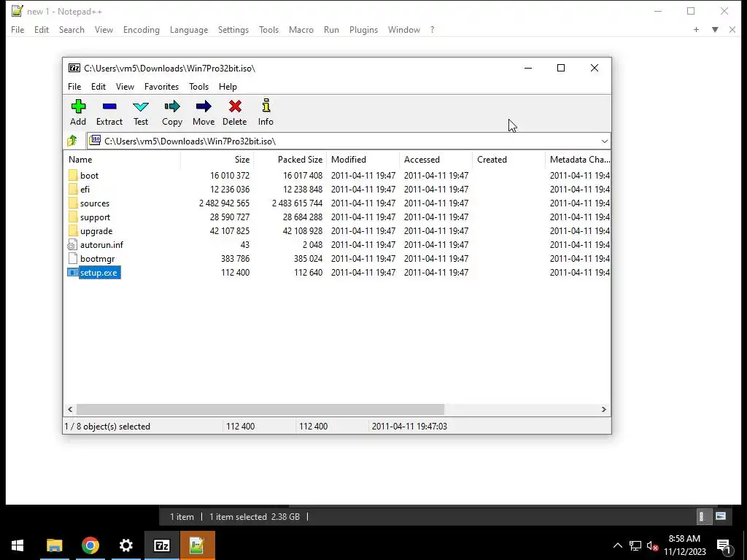
Task: Click the red Delete toolbar icon
Action: (235, 106)
